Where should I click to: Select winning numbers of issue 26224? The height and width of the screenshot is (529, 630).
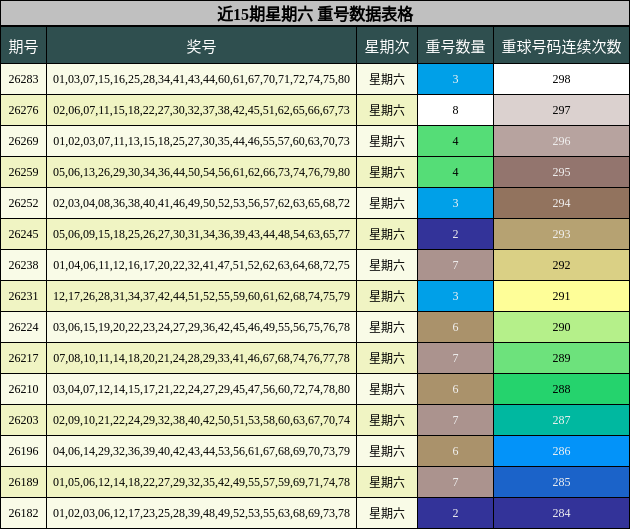point(201,327)
